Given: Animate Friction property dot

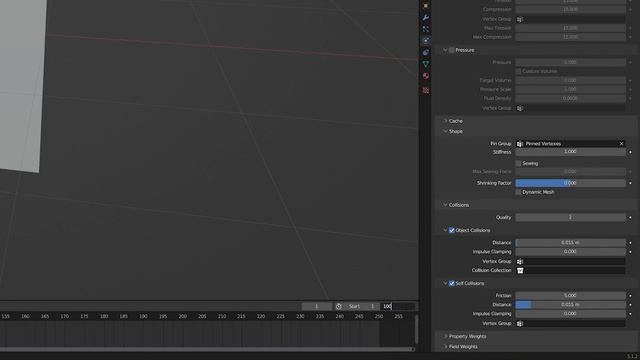Looking at the screenshot, I should click(x=630, y=295).
